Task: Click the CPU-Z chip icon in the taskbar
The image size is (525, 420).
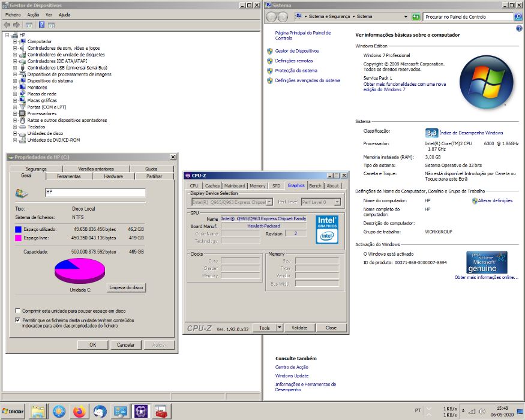Action: tap(140, 411)
